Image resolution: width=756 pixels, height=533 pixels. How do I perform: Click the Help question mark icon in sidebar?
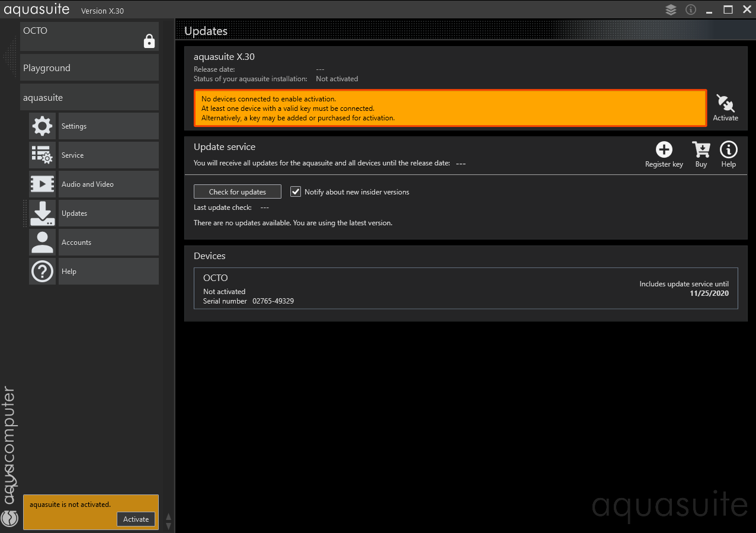pos(42,272)
